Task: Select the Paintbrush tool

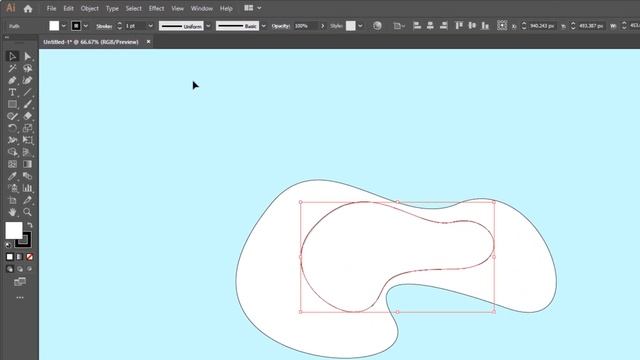Action: pos(27,104)
